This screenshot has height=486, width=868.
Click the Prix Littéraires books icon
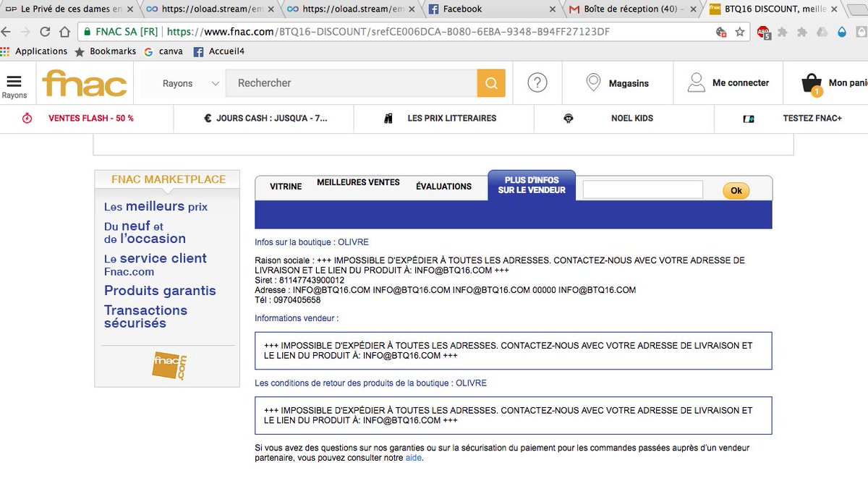(x=388, y=118)
